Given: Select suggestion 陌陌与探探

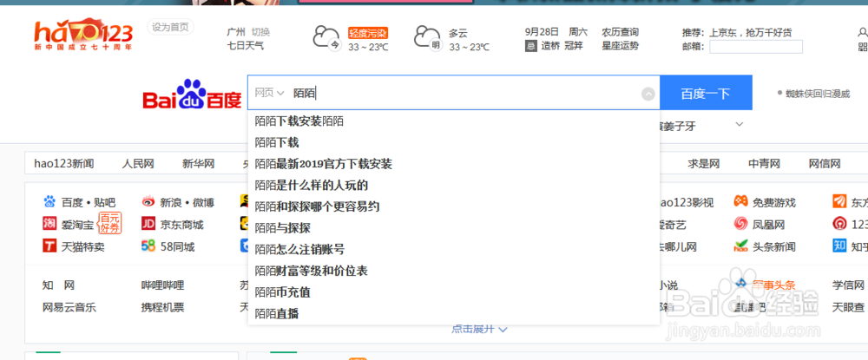Looking at the screenshot, I should [453, 228].
